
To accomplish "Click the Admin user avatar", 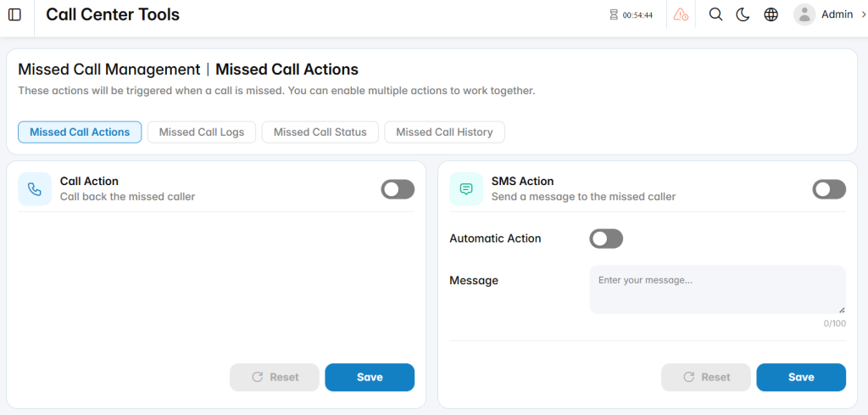I will click(804, 15).
